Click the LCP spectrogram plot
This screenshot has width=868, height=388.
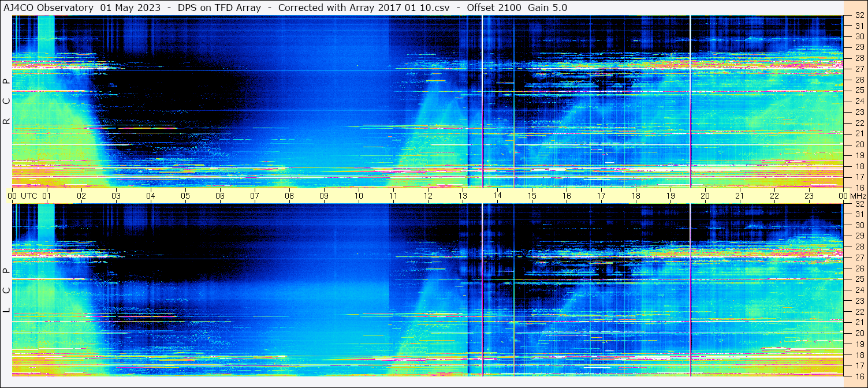tap(427, 289)
